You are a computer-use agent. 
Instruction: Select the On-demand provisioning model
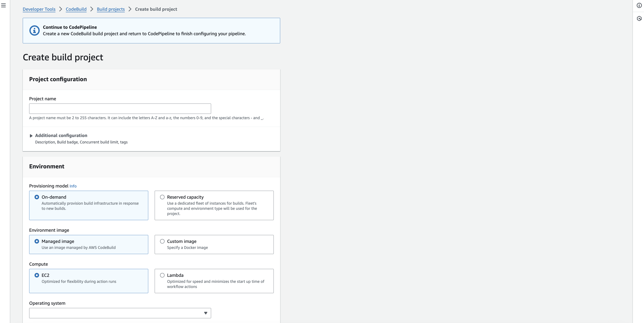click(x=37, y=197)
